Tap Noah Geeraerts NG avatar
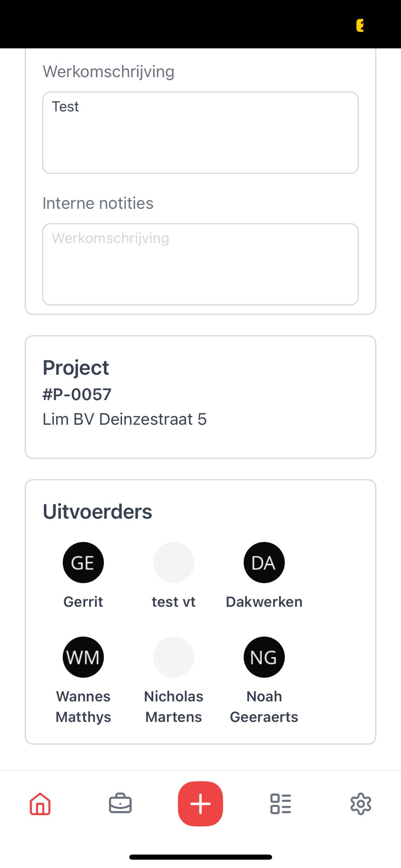This screenshot has width=401, height=868. click(x=264, y=657)
